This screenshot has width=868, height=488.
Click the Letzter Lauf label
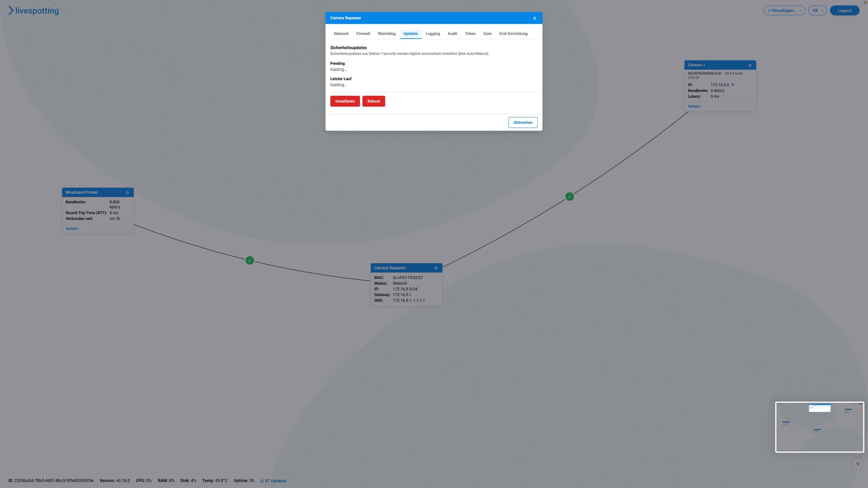pyautogui.click(x=341, y=79)
